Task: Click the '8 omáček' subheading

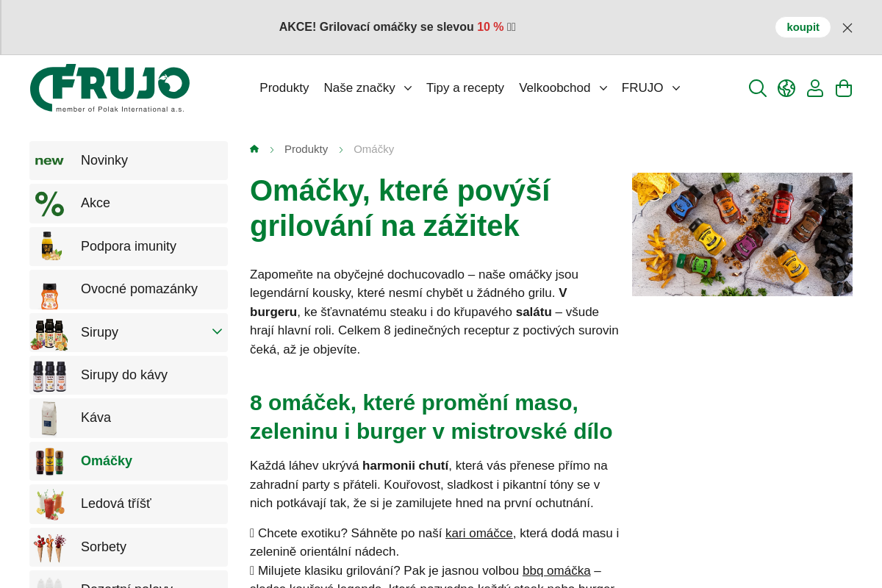Action: click(x=431, y=417)
